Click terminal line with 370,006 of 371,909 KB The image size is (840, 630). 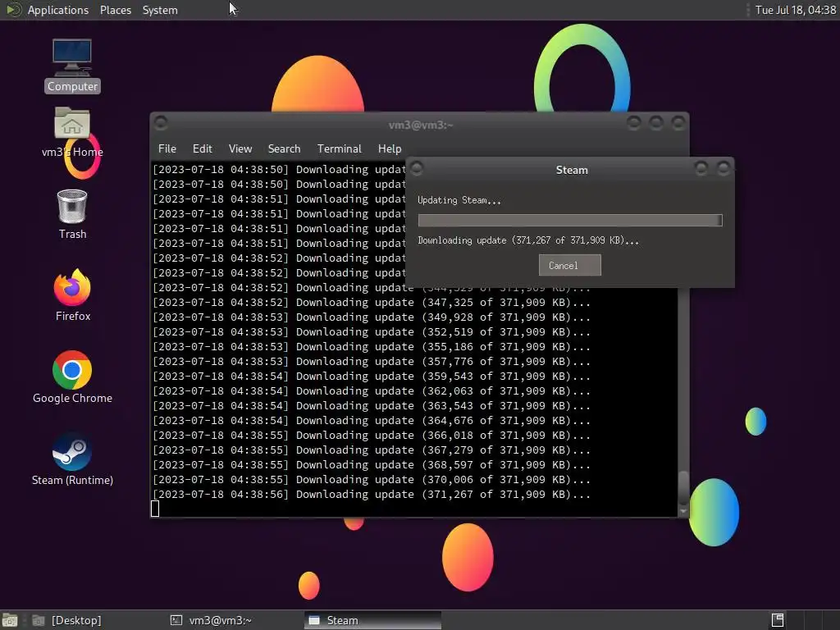coord(372,479)
